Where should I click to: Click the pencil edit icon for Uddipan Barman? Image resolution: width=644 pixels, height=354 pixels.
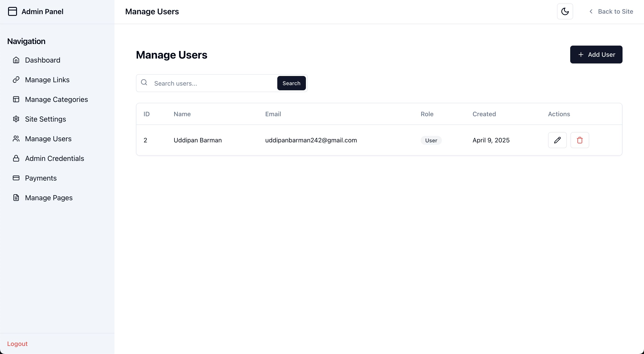pos(557,140)
